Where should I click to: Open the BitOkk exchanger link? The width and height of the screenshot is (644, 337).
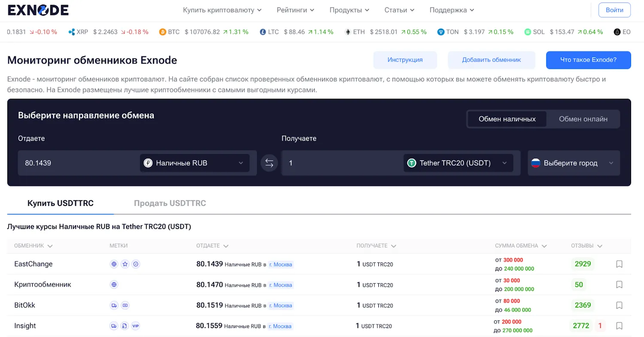pyautogui.click(x=24, y=305)
